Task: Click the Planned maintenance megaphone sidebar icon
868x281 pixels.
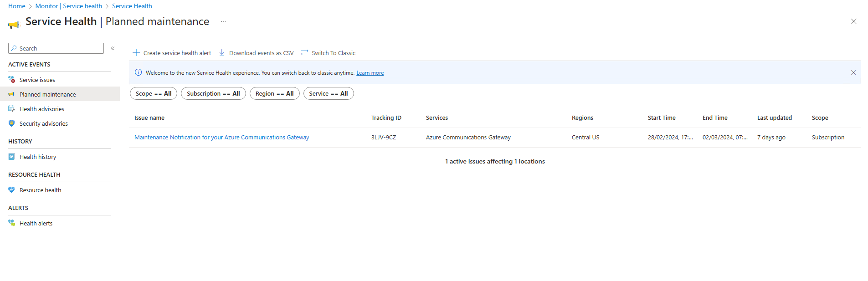Action: pyautogui.click(x=11, y=94)
